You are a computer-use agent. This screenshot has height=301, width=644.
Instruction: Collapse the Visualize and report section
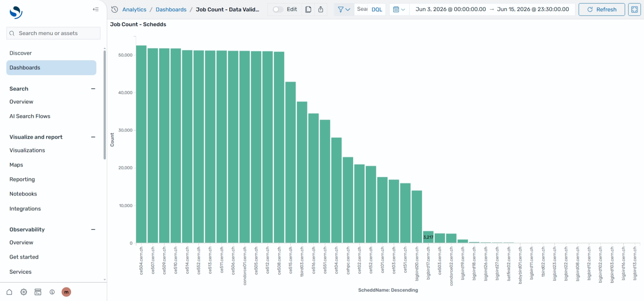pyautogui.click(x=93, y=137)
